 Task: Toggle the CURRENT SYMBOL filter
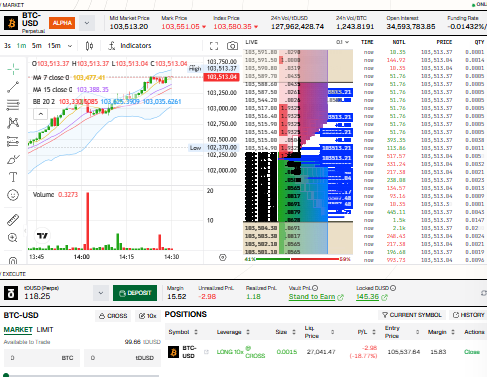click(x=412, y=315)
